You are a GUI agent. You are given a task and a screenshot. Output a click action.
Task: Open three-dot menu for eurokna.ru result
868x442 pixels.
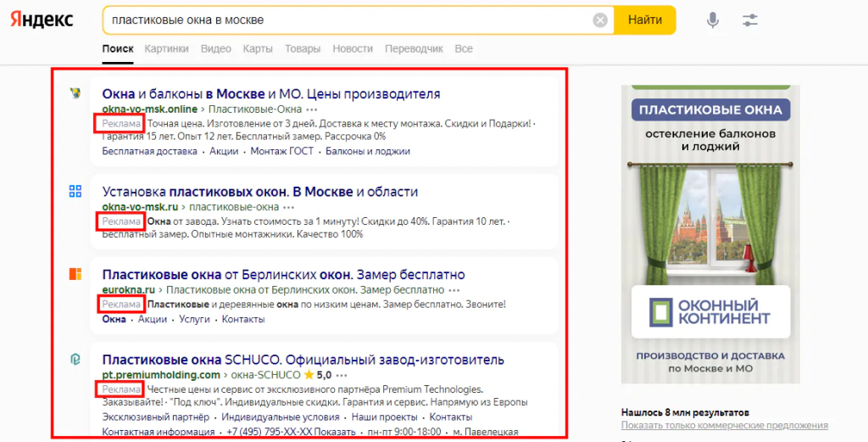(454, 289)
